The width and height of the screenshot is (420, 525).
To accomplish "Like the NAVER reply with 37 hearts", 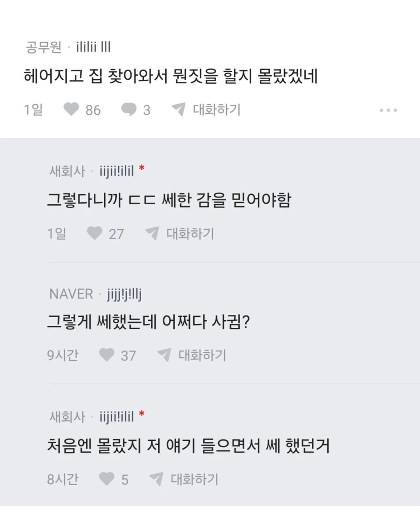I will (x=107, y=355).
